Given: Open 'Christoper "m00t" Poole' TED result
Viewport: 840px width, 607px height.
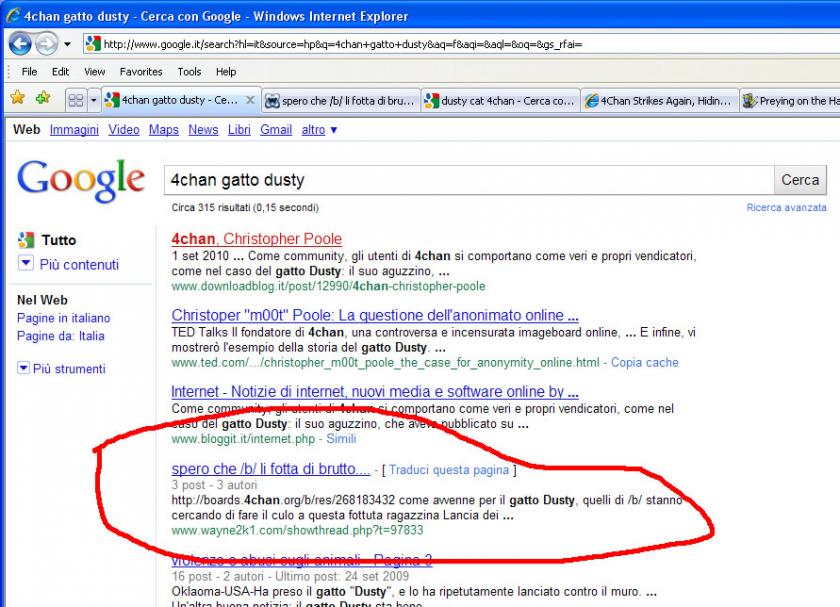Looking at the screenshot, I should click(x=375, y=315).
